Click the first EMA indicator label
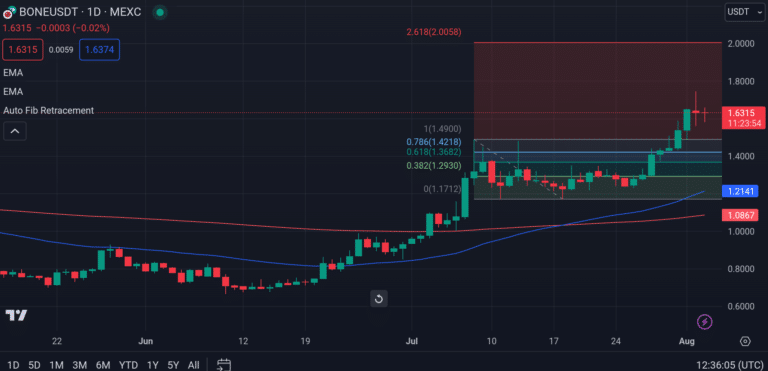The height and width of the screenshot is (371, 768). pos(13,73)
